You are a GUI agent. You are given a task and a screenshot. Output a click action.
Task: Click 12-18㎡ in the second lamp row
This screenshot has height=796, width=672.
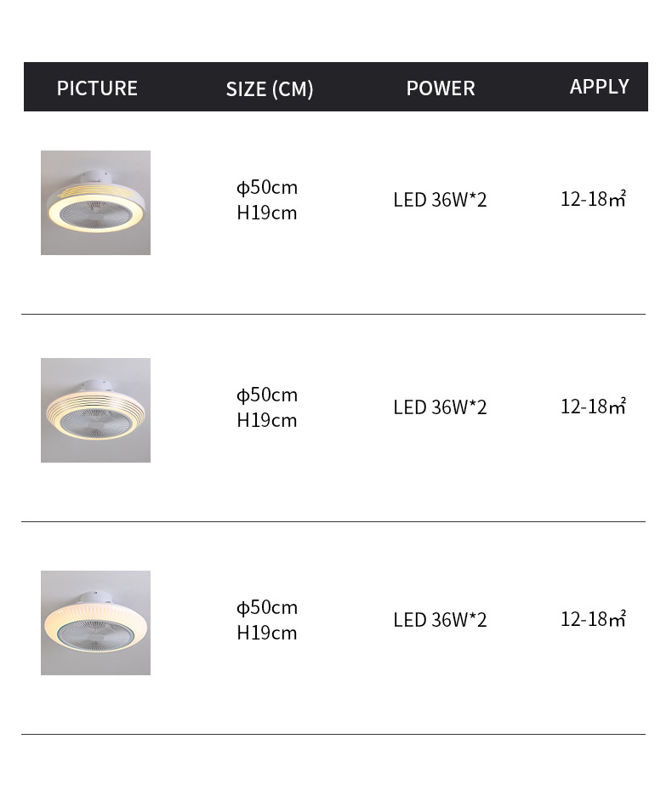593,407
